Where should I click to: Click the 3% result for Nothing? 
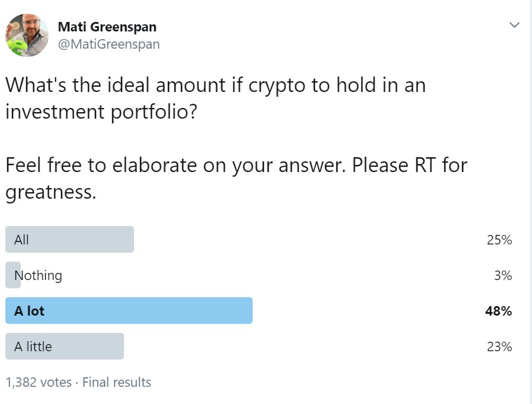click(503, 275)
